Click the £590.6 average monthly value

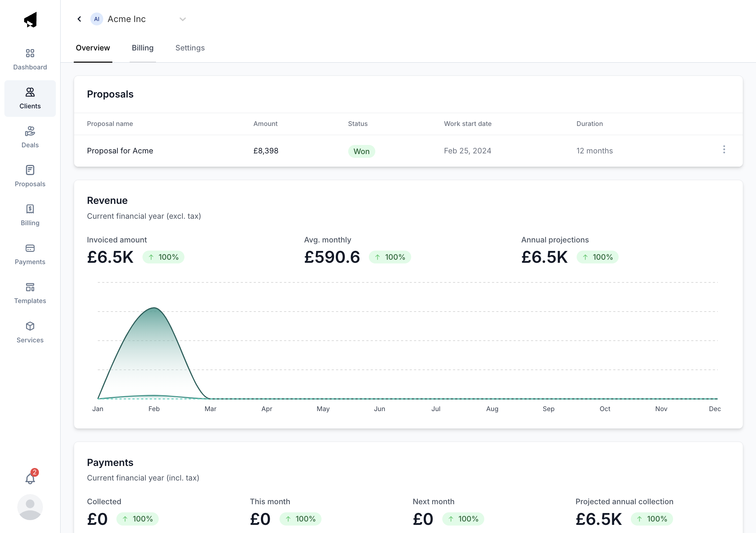[x=332, y=257]
